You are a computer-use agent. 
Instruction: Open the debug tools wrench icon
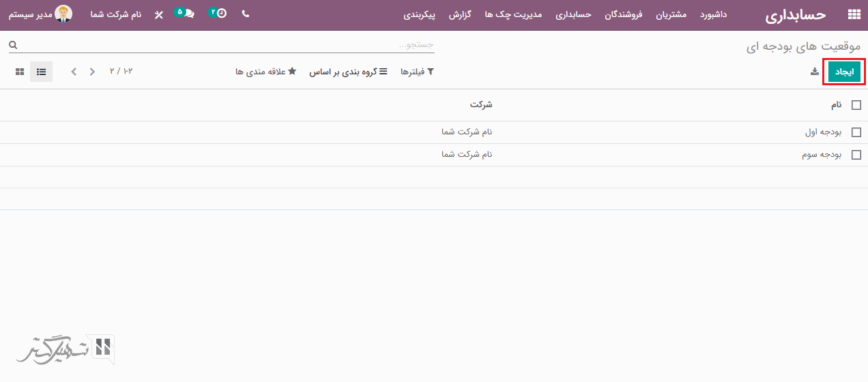tap(159, 14)
